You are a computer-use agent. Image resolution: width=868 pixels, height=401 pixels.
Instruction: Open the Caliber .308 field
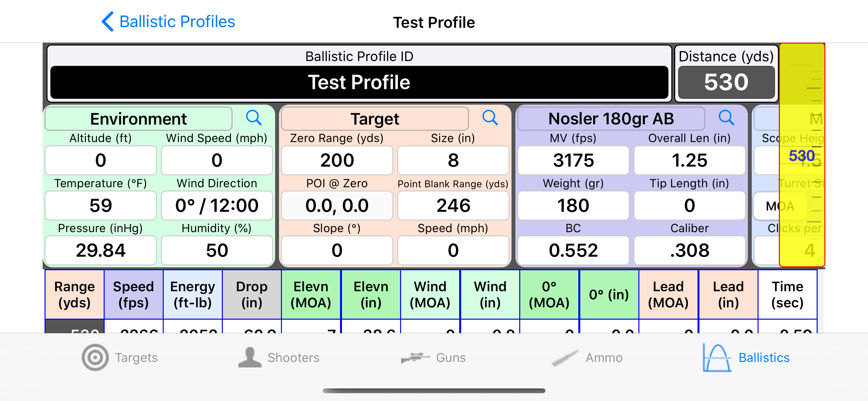(689, 250)
